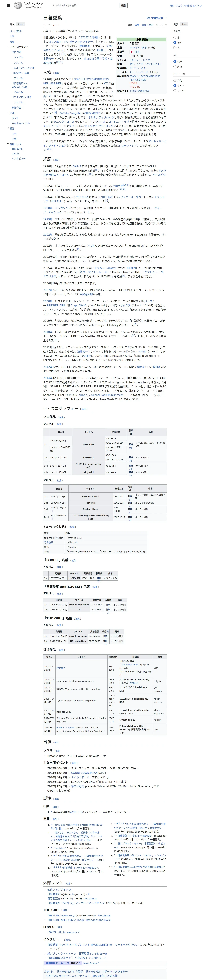Switch to the ページ tab

tap(46, 25)
